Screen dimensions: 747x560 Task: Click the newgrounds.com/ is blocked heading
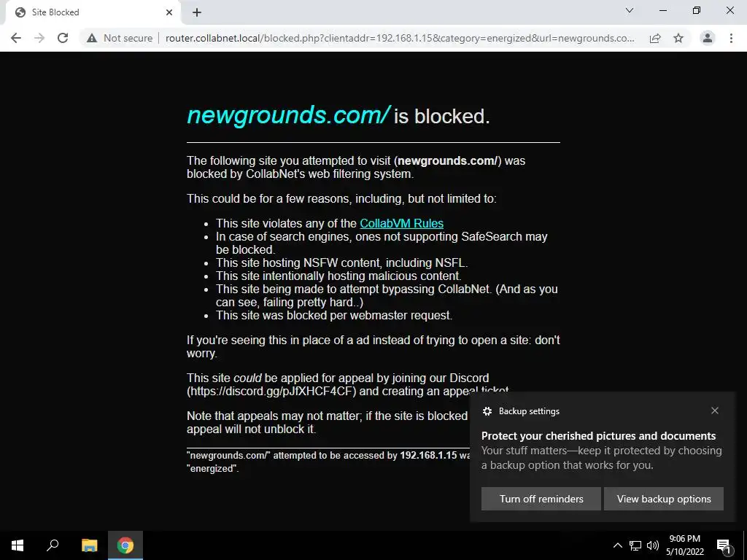(338, 116)
